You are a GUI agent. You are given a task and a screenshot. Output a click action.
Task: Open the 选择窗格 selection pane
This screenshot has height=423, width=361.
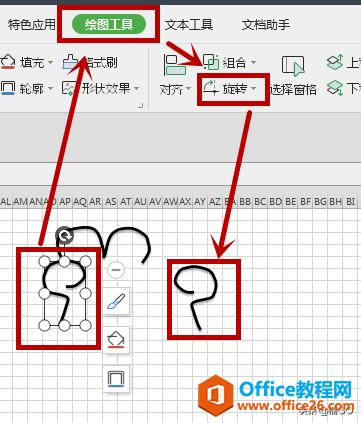[x=293, y=76]
